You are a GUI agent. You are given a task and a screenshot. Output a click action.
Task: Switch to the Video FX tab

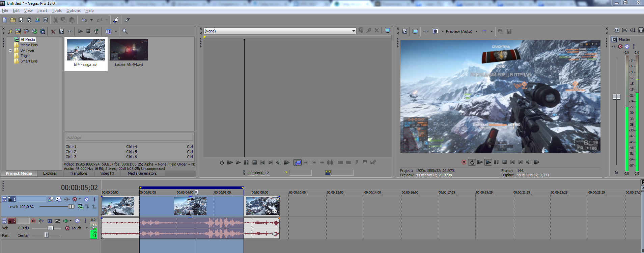[107, 173]
